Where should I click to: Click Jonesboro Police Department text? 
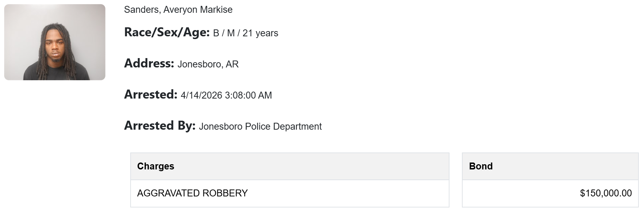point(260,127)
